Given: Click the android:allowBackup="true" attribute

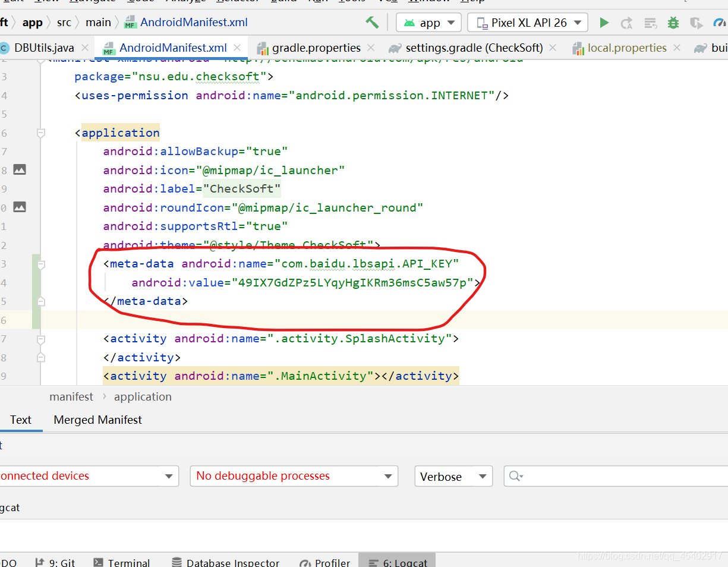Looking at the screenshot, I should tap(196, 151).
